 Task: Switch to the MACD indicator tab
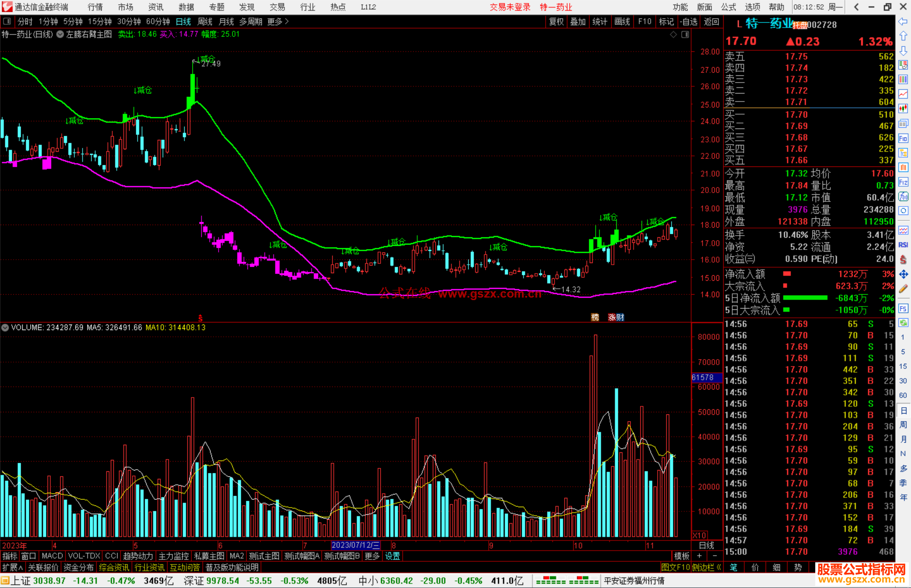pyautogui.click(x=52, y=556)
